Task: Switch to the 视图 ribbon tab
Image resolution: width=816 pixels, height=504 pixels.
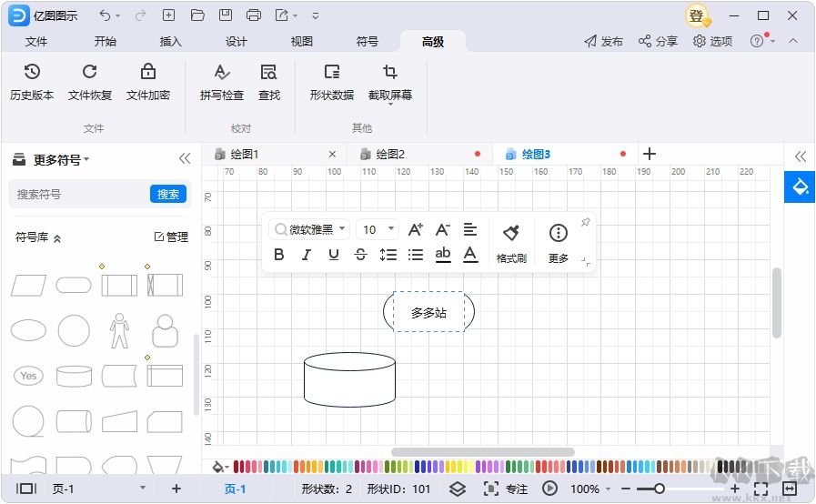Action: [301, 41]
